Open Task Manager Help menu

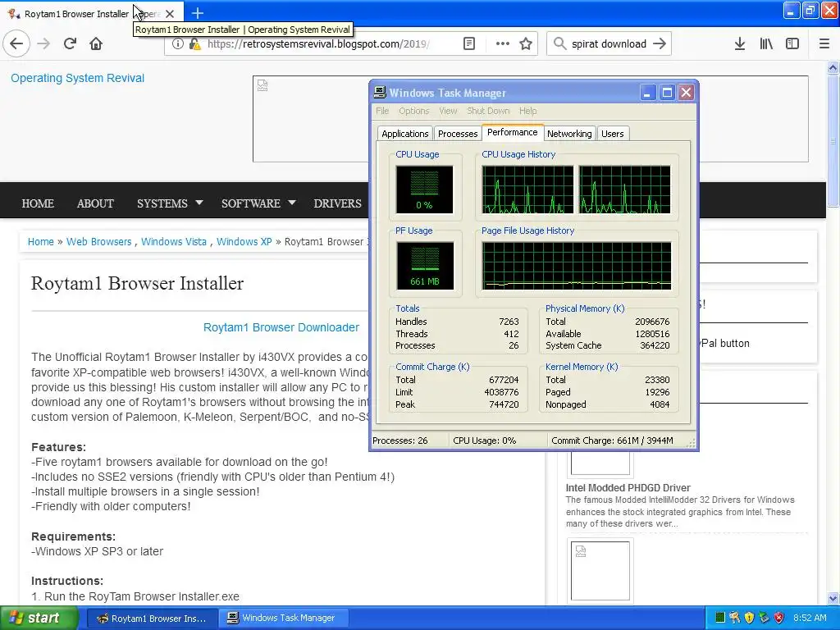(x=527, y=111)
